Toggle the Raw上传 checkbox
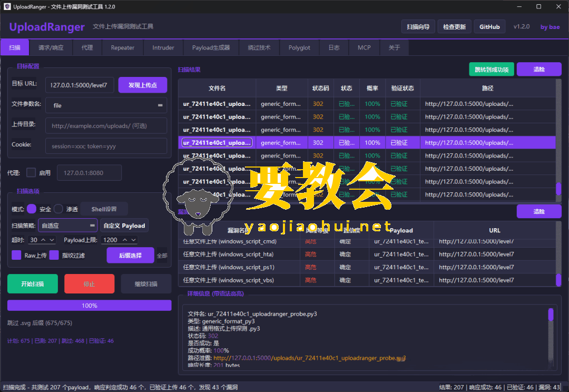Screen dimensions: 569x392 (16, 255)
